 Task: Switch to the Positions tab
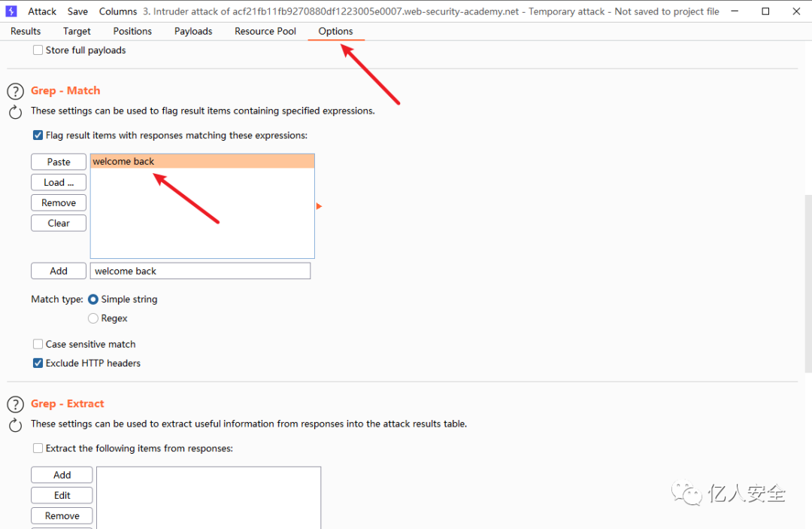132,31
